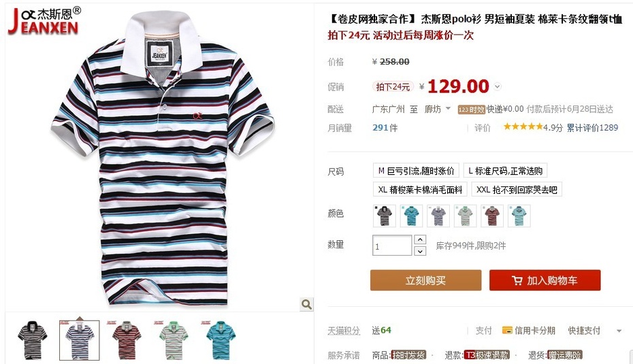Open 累计评价1289 reviews link
The width and height of the screenshot is (633, 364).
(x=592, y=127)
